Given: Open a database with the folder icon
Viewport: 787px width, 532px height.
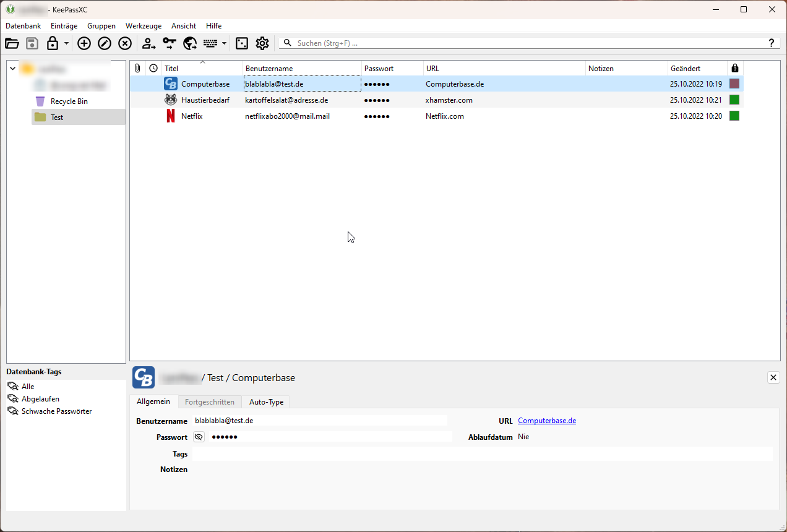Looking at the screenshot, I should point(12,43).
